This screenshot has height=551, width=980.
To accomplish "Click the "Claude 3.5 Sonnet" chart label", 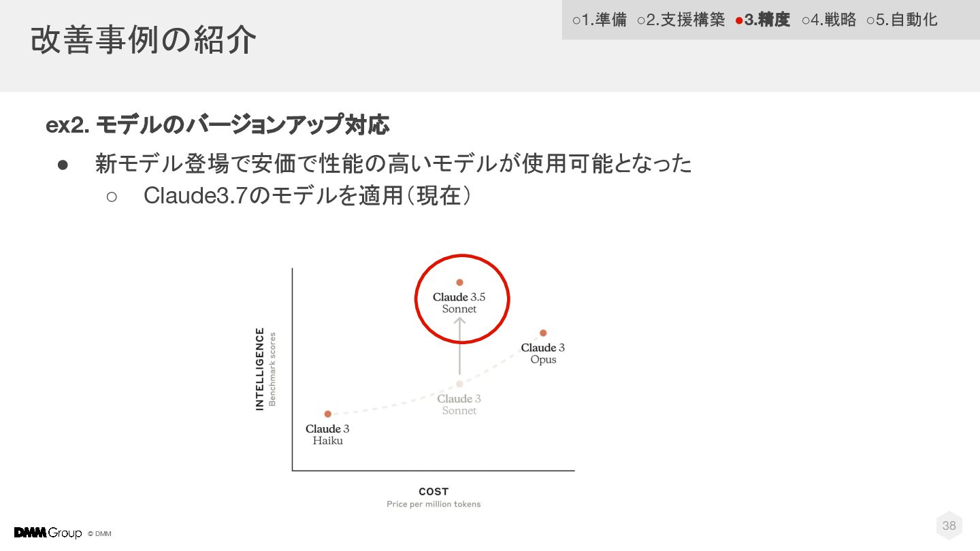I will [x=459, y=303].
